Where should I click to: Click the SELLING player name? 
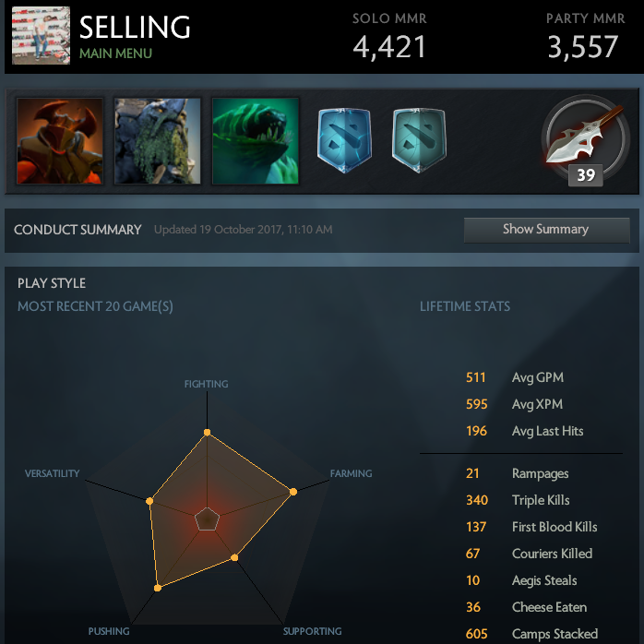click(x=135, y=27)
